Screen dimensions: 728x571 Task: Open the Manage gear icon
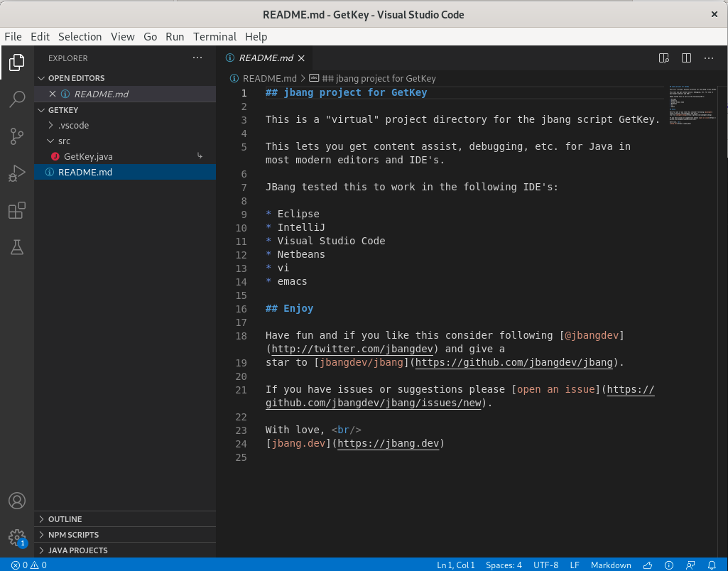tap(17, 538)
